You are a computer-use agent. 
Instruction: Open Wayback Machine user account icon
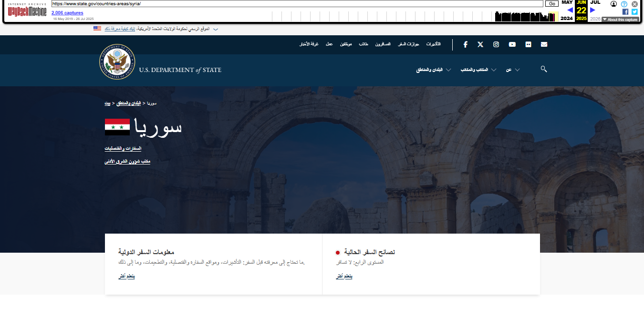click(613, 4)
